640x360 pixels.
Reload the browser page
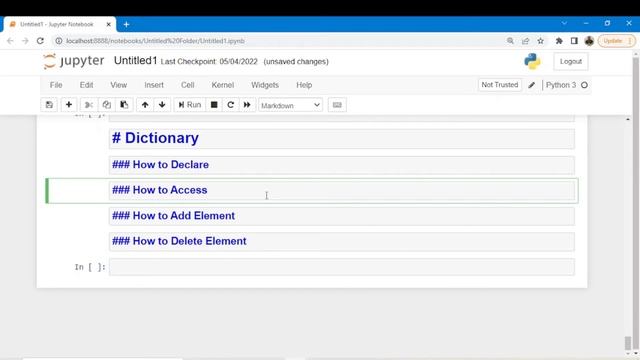(x=40, y=41)
